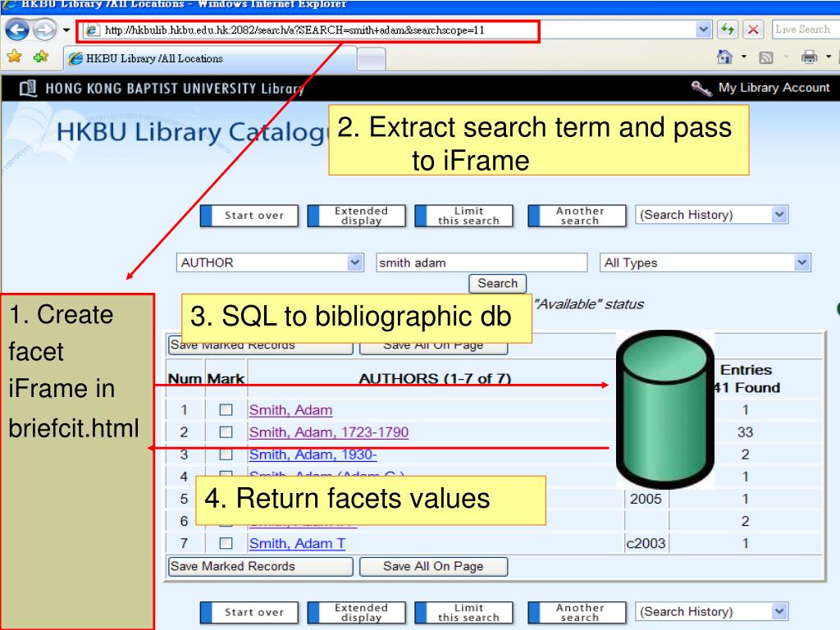Click the Print icon

point(809,57)
